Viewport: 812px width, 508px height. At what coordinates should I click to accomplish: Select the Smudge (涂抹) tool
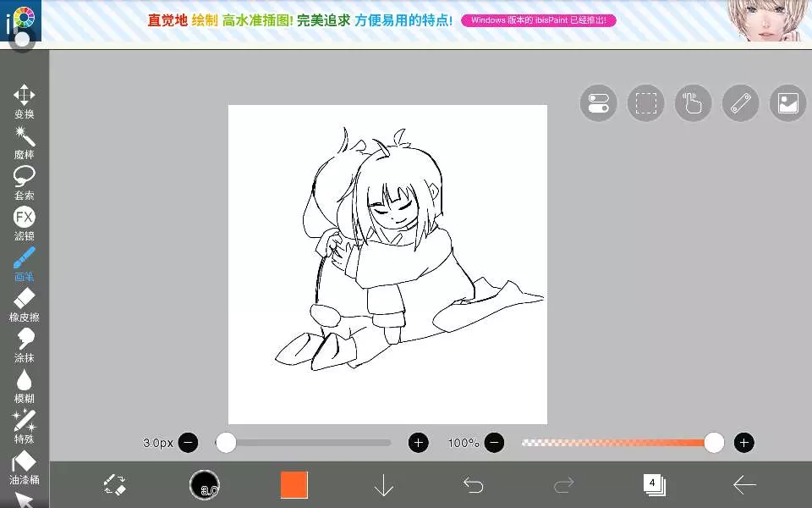[25, 345]
